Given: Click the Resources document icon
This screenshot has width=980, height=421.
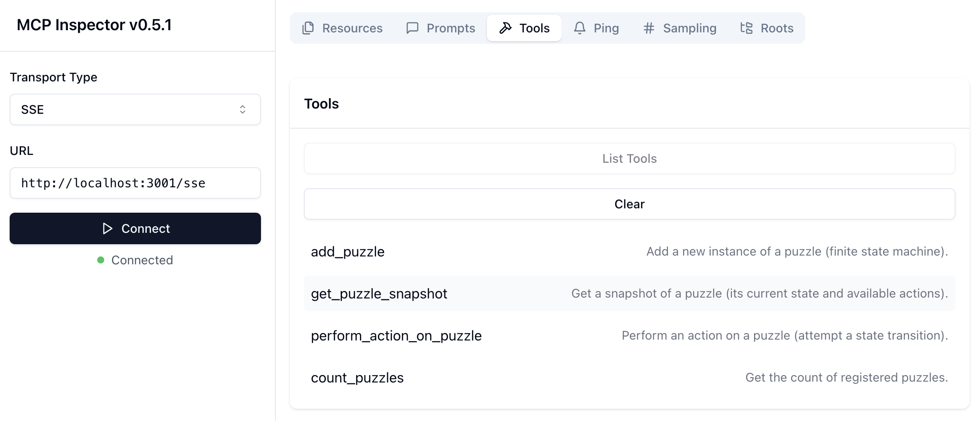Looking at the screenshot, I should 308,28.
